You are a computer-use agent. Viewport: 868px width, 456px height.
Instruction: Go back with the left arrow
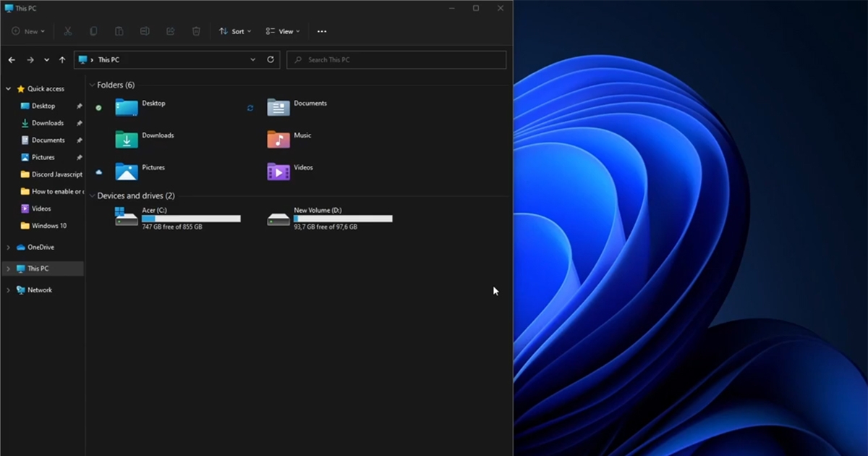(x=12, y=60)
